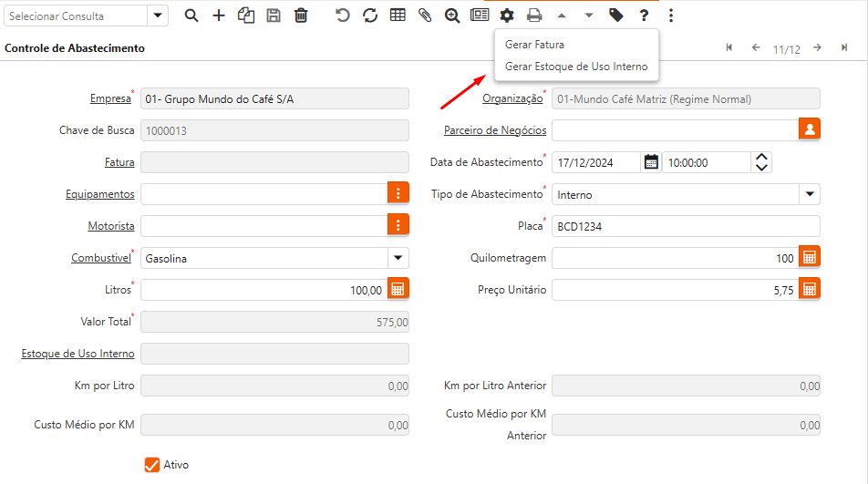Expand Tipo de Abastecimento dropdown

pos(809,194)
